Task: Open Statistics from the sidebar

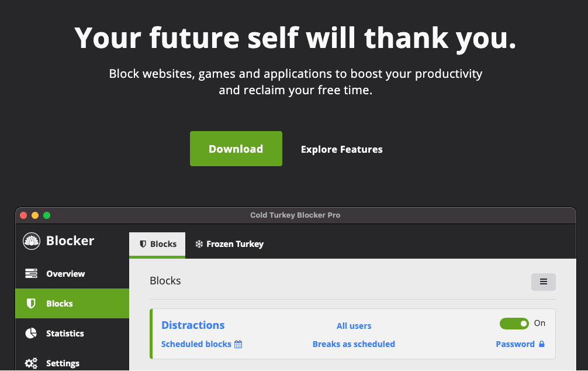Action: click(x=65, y=334)
